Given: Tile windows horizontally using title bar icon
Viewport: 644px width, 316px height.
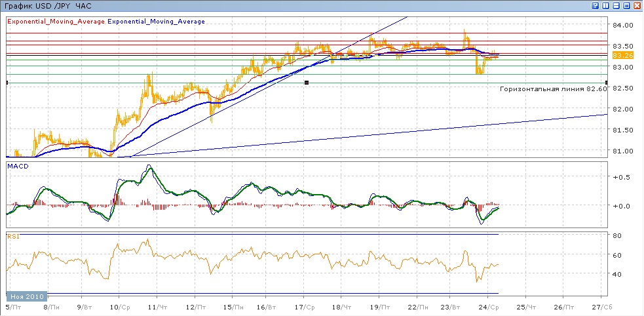Looking at the screenshot, I should tap(616, 5).
